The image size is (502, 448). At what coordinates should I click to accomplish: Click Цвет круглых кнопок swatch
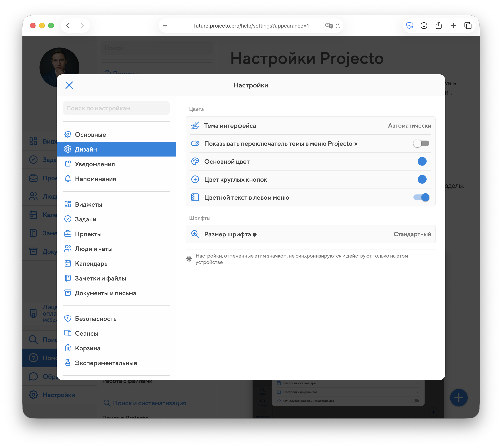point(422,179)
